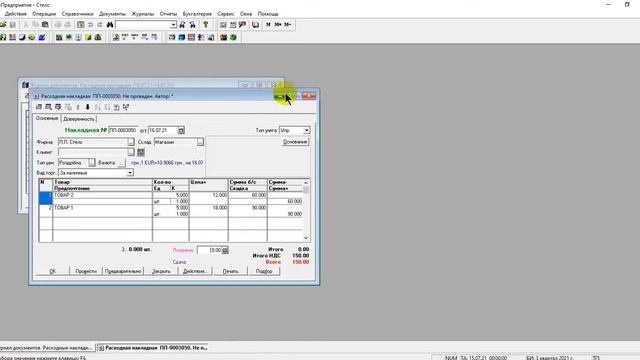This screenshot has height=360, width=640.
Task: Open the calendar picker beside date 16.07.21
Action: pos(181,130)
